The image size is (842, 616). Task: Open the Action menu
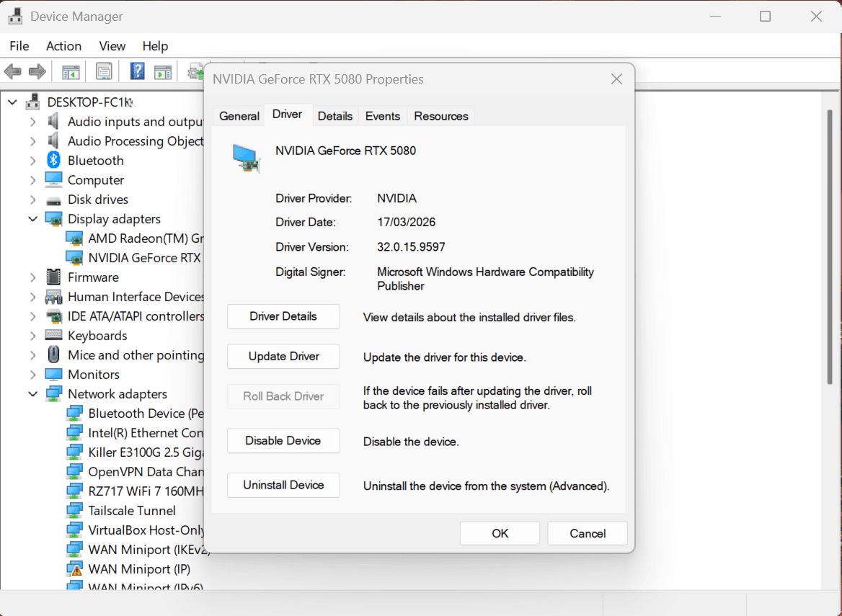tap(64, 46)
